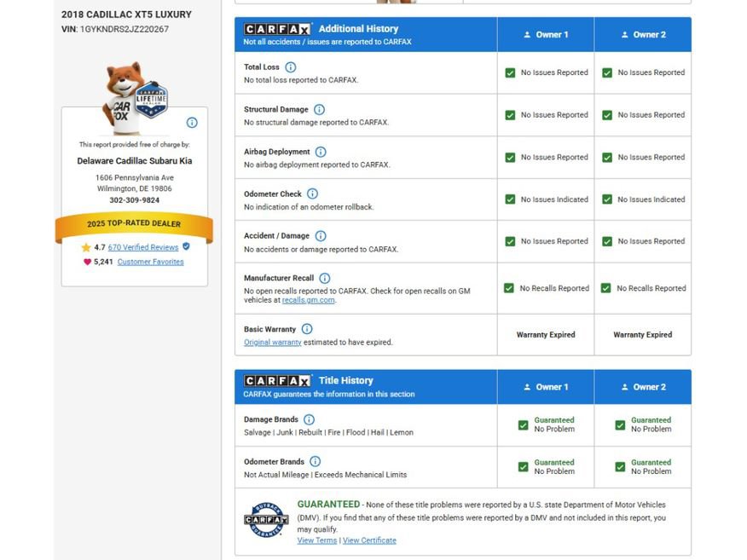Open the View Certificate link
Screen dimensions: 747x560
point(369,540)
